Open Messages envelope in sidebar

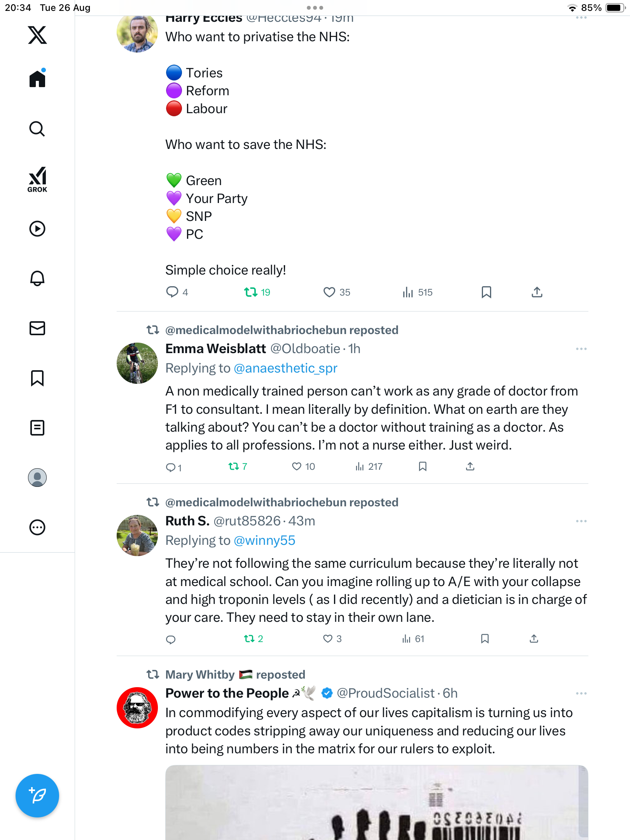coord(37,328)
